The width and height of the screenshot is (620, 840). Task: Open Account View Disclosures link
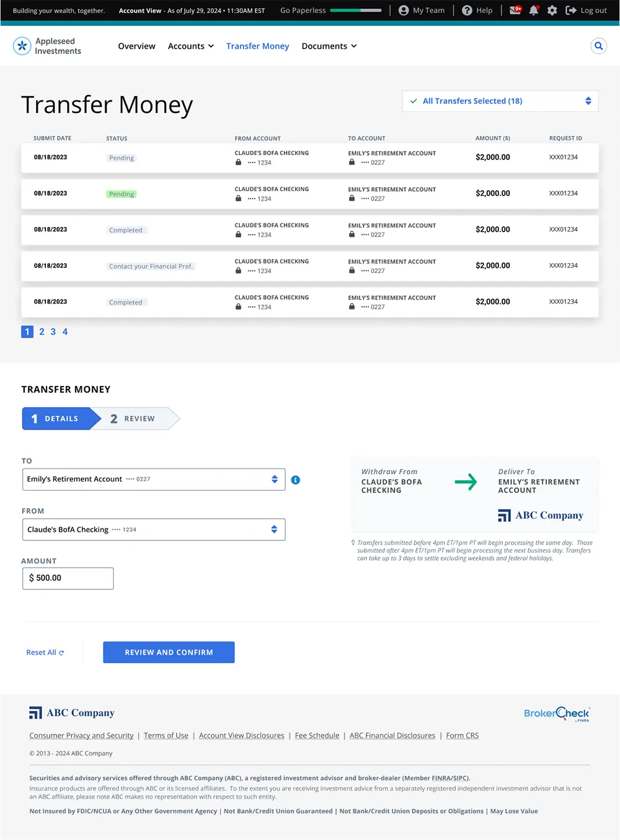[x=242, y=736]
